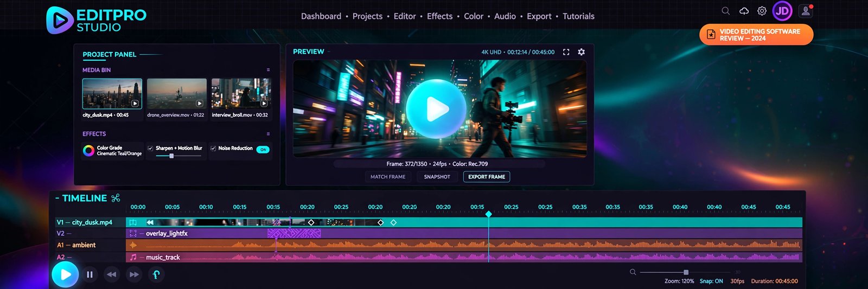Open the JD user avatar

[x=782, y=11]
